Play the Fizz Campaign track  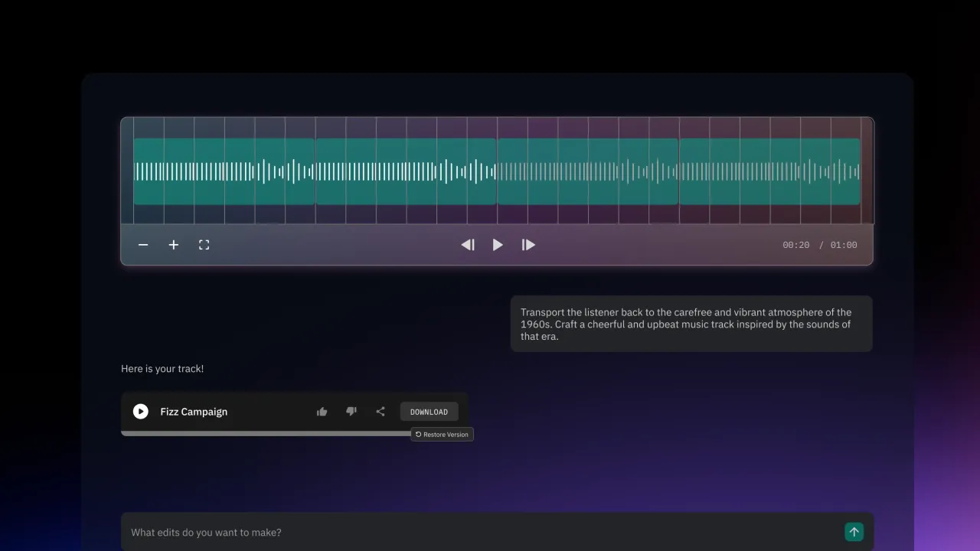coord(141,412)
